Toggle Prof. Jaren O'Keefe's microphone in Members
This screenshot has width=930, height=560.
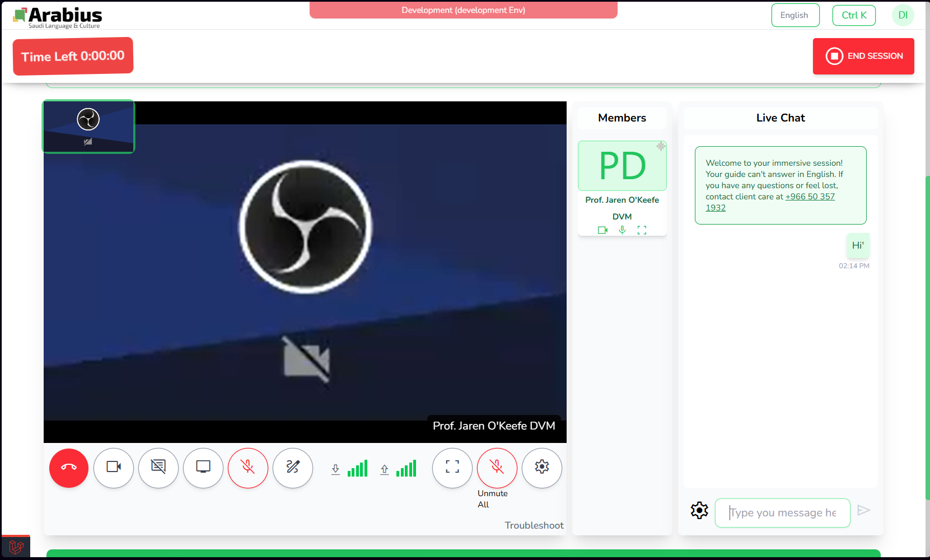click(x=622, y=230)
